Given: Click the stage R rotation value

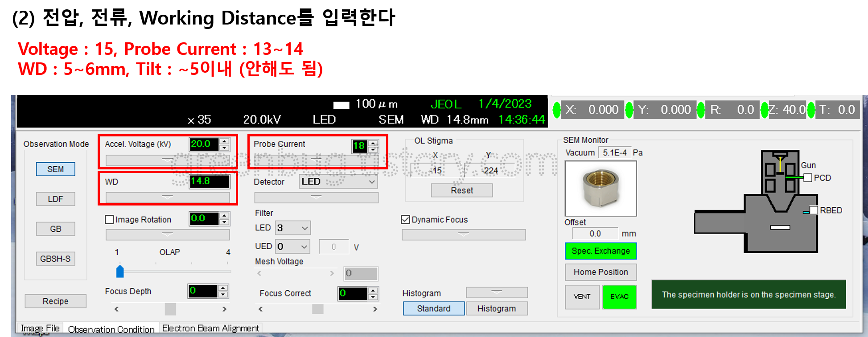Looking at the screenshot, I should 745,110.
